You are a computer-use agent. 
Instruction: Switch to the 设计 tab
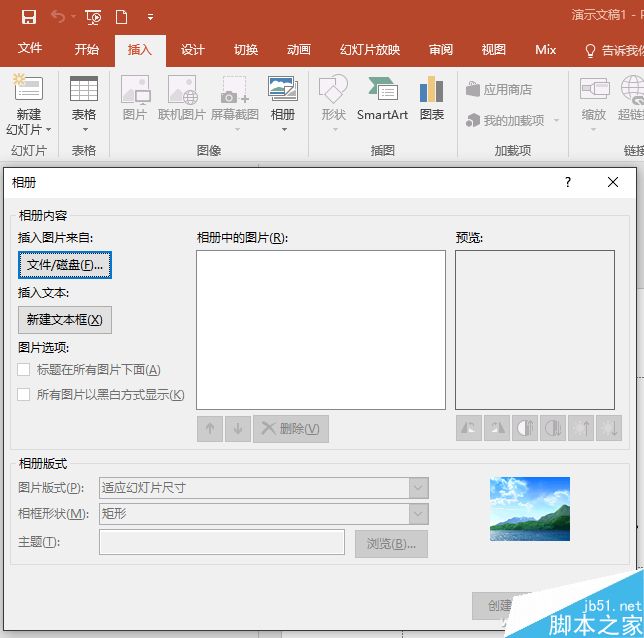193,50
